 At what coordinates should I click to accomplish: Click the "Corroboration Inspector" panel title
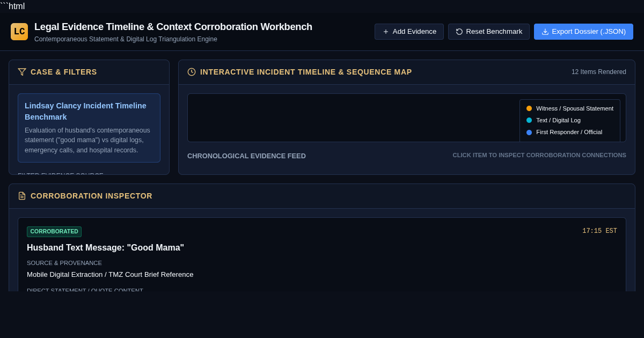pos(91,196)
